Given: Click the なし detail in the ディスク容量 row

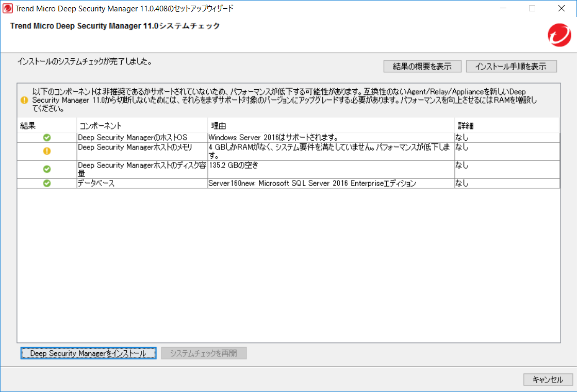Looking at the screenshot, I should [x=462, y=165].
